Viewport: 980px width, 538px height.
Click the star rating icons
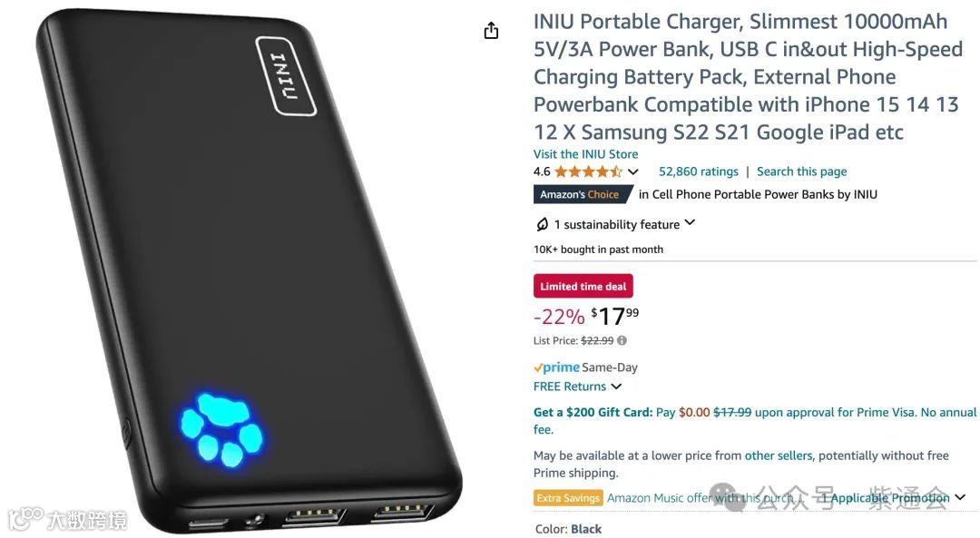(x=587, y=171)
